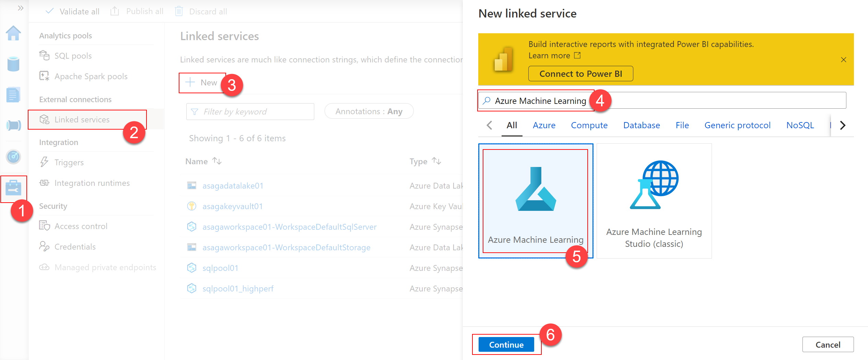Click the asagaworkspace01-WorkspaceDefaultStorage storage icon
The width and height of the screenshot is (868, 360).
click(191, 247)
